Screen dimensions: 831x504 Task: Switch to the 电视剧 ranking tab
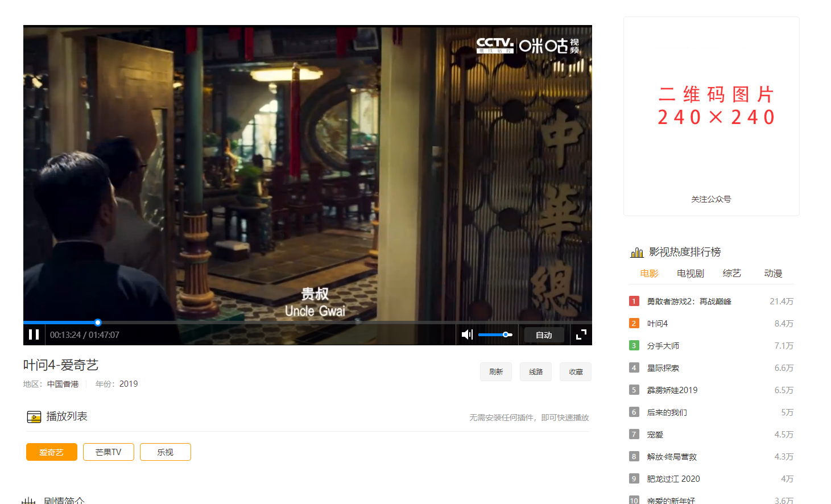click(691, 274)
